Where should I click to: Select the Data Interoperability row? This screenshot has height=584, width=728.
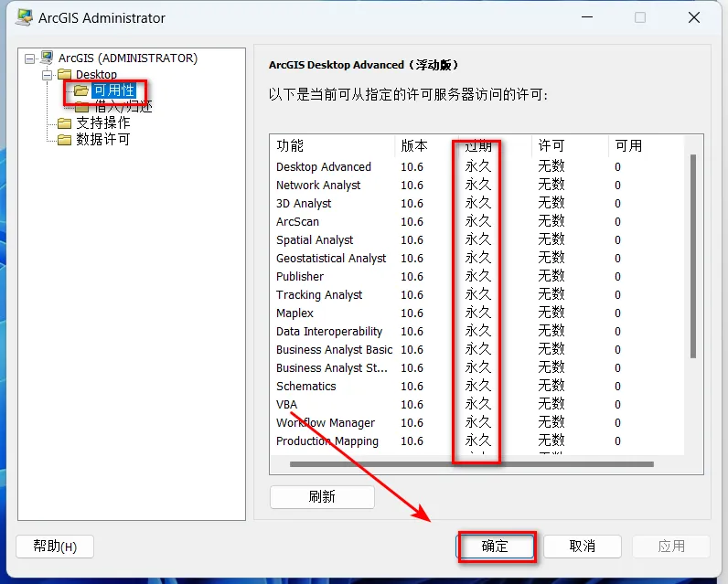pyautogui.click(x=477, y=331)
